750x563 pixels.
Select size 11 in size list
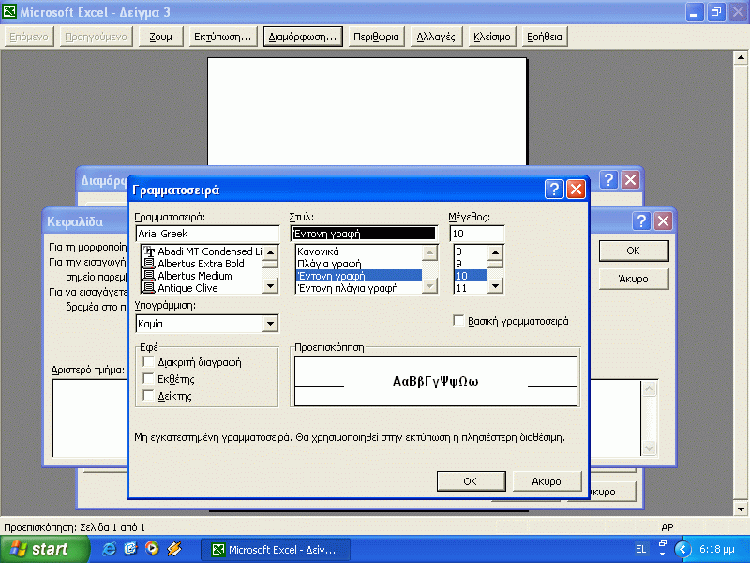pyautogui.click(x=470, y=288)
